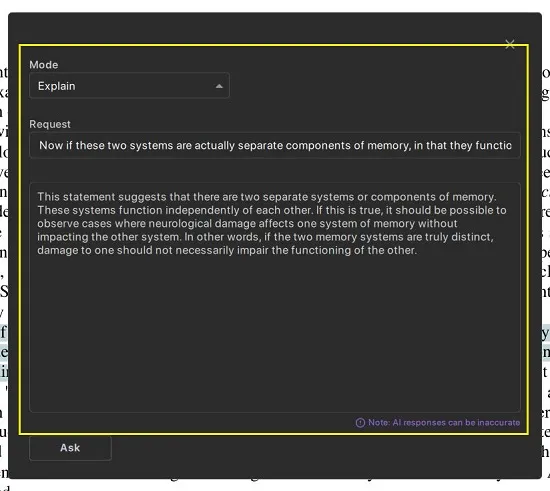Close the AI assistant dialog with the X
This screenshot has height=491, width=550.
510,44
